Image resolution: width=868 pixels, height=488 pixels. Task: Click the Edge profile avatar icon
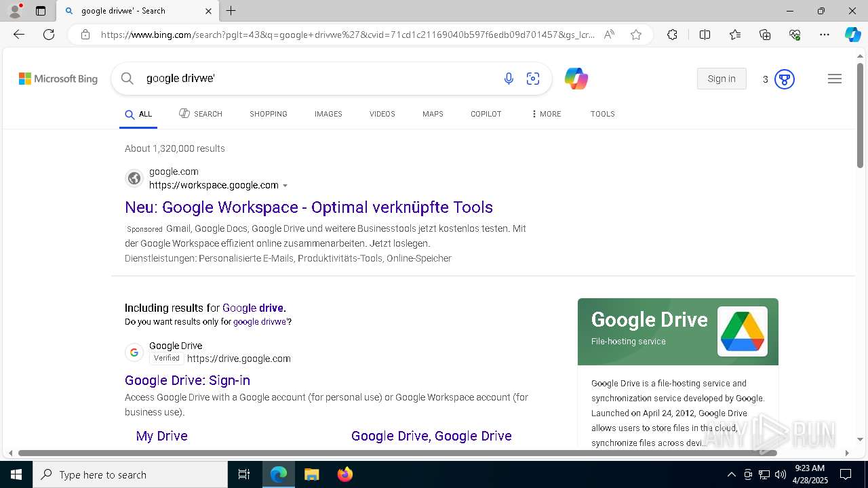(15, 11)
